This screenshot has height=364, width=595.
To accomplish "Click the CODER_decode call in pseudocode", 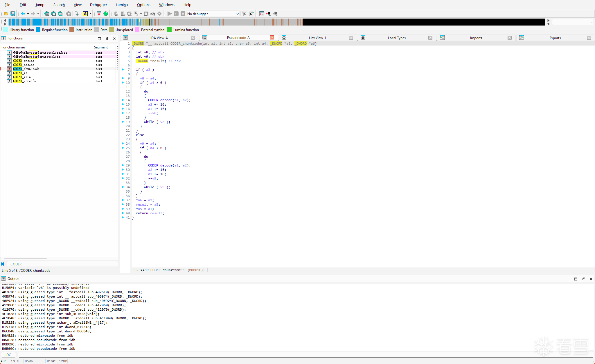I will [160, 165].
